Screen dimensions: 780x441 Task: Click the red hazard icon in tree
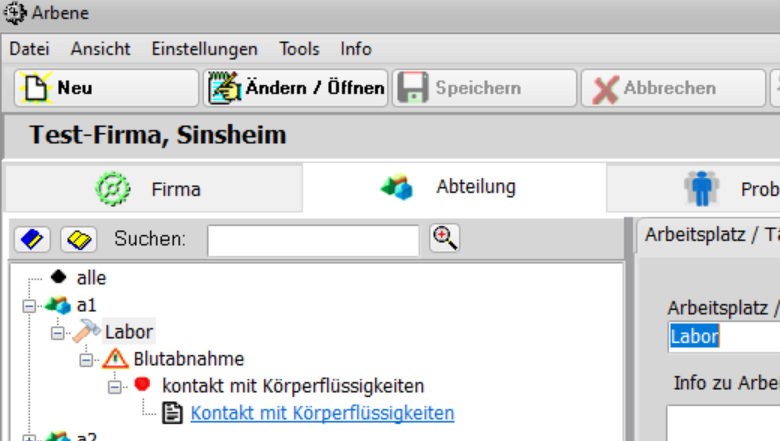pos(143,385)
